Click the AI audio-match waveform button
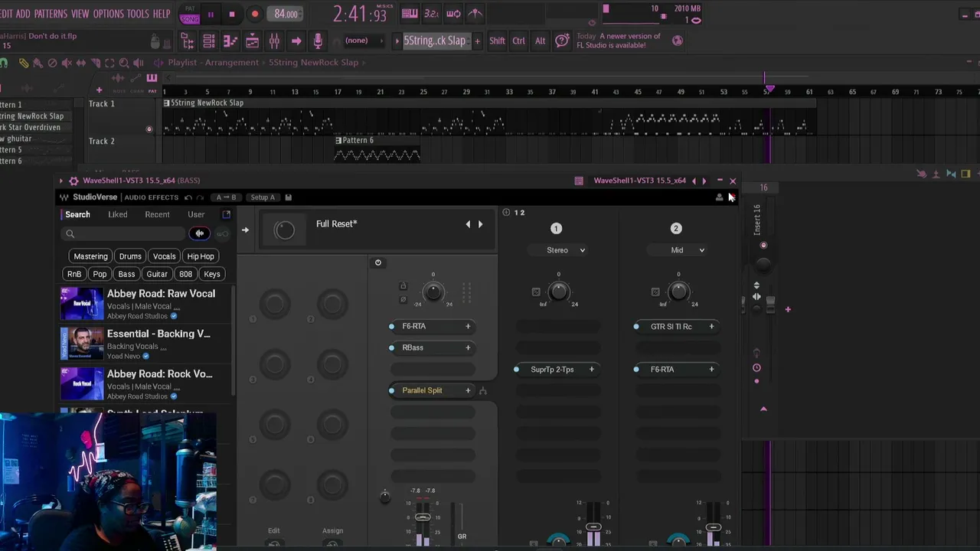Image resolution: width=980 pixels, height=551 pixels. pyautogui.click(x=200, y=233)
